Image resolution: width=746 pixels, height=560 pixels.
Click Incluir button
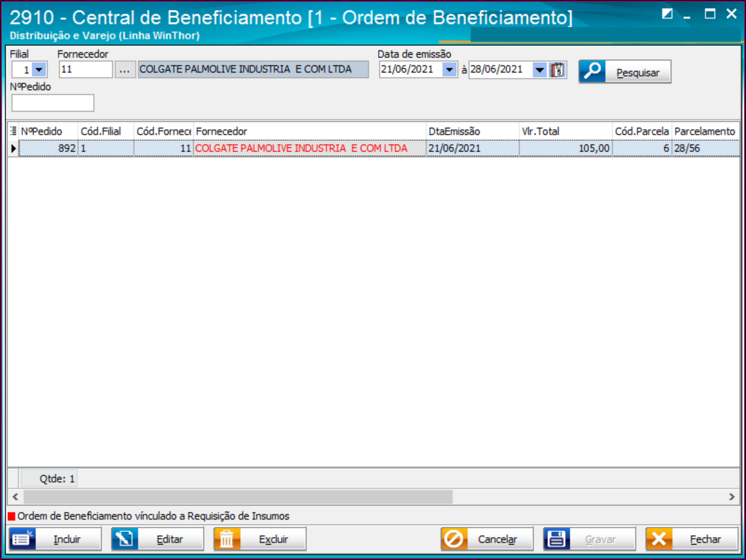[55, 540]
